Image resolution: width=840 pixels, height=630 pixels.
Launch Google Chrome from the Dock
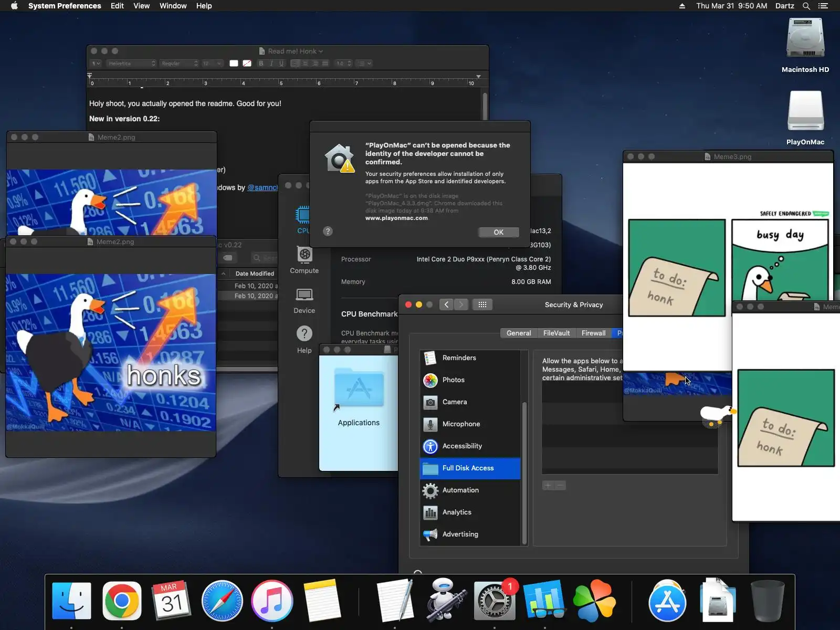122,601
